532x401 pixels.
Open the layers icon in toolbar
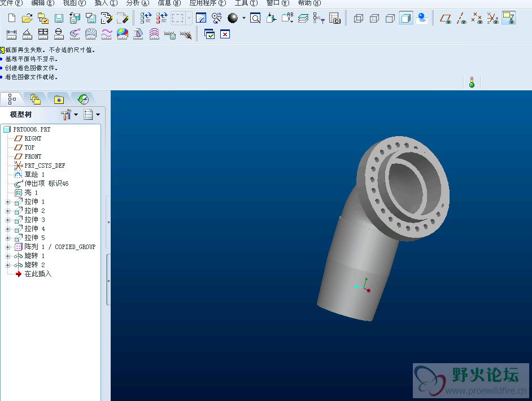(x=303, y=18)
